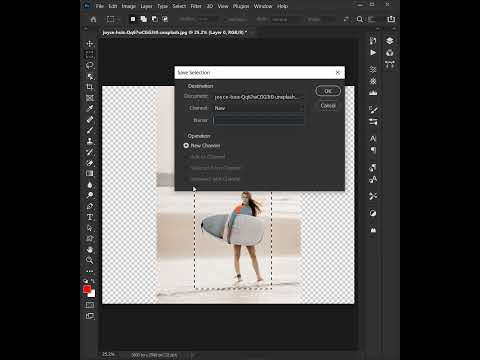Viewport: 480px width, 360px height.
Task: Open the marquee tool preset picker
Action: 113,19
